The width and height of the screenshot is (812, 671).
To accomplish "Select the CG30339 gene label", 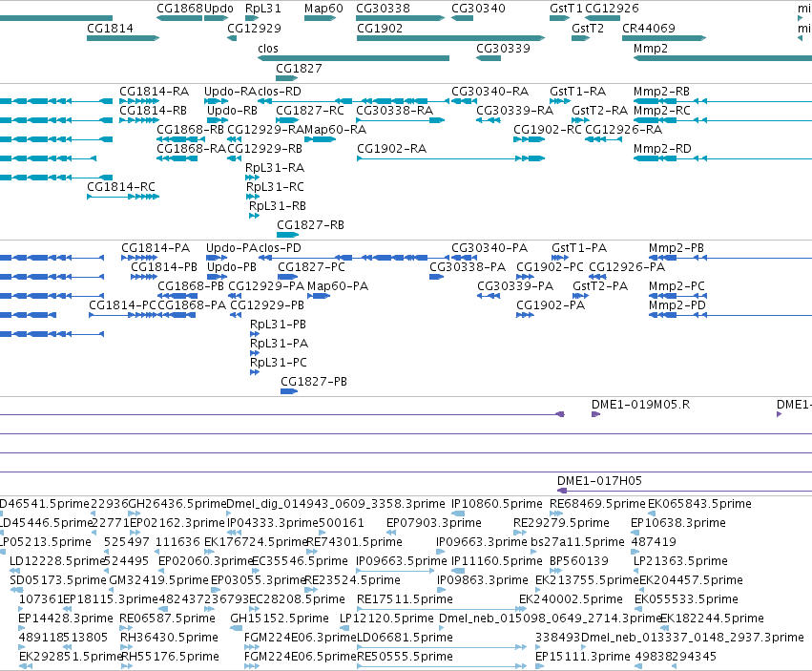I will pyautogui.click(x=503, y=48).
